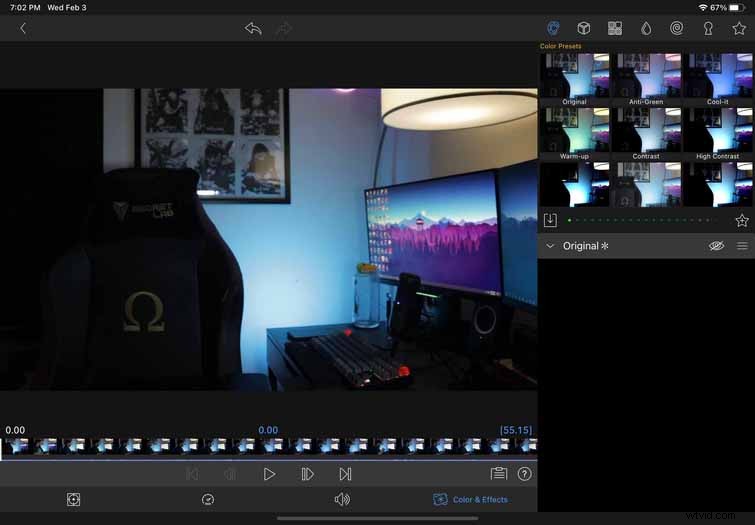Apply the Contrast color preset
755x525 pixels.
click(646, 134)
